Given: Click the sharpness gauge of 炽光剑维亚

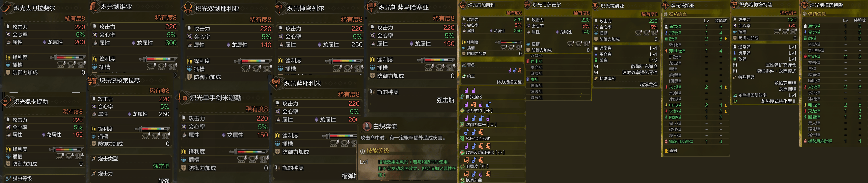Looking at the screenshot, I should click(158, 59).
